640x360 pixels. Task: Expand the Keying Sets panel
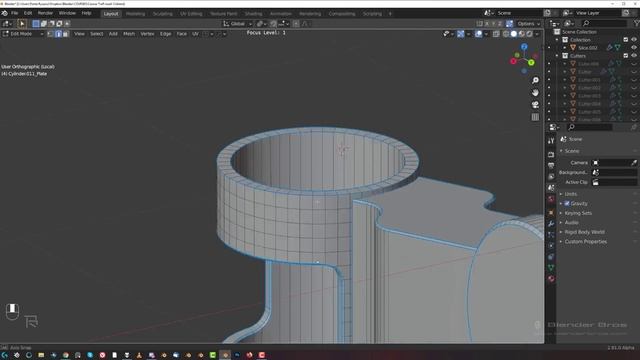point(578,213)
